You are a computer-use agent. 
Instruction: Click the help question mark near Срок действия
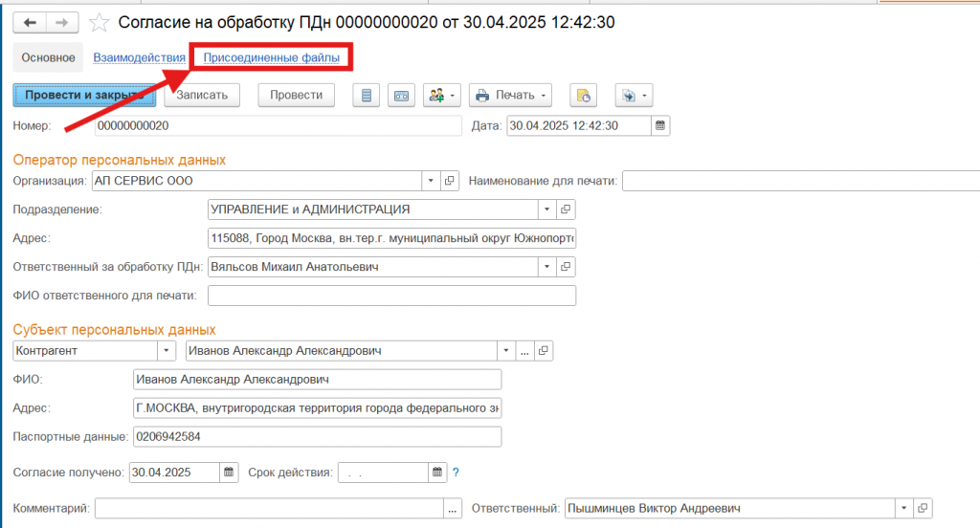point(457,472)
